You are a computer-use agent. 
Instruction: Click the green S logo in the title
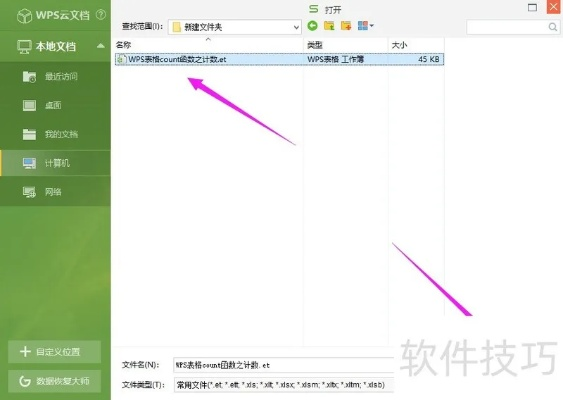tap(313, 9)
